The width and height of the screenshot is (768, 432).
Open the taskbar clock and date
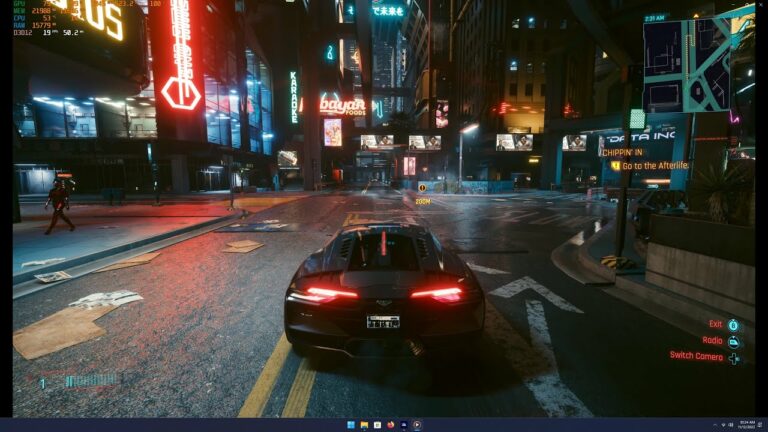coord(747,425)
